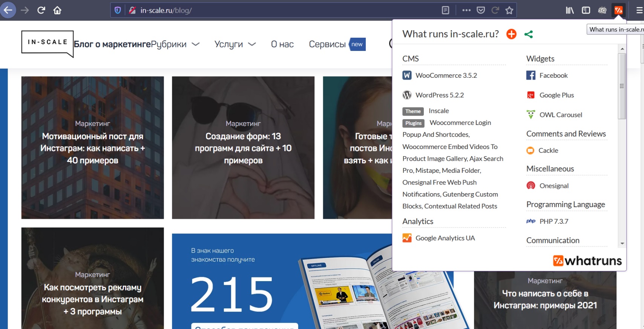Screen dimensions: 644x329
Task: Save page to Pocket
Action: pyautogui.click(x=481, y=10)
